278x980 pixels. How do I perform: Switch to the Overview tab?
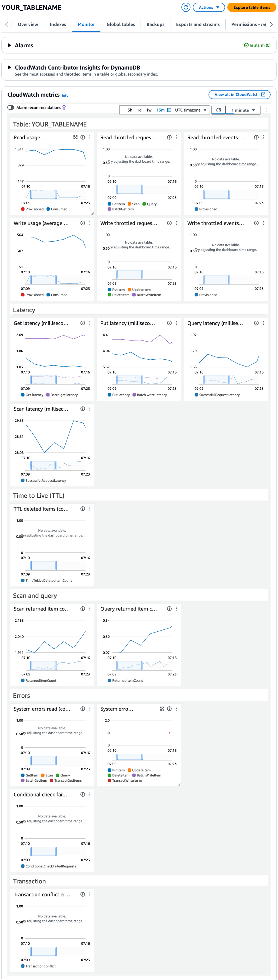pos(28,24)
